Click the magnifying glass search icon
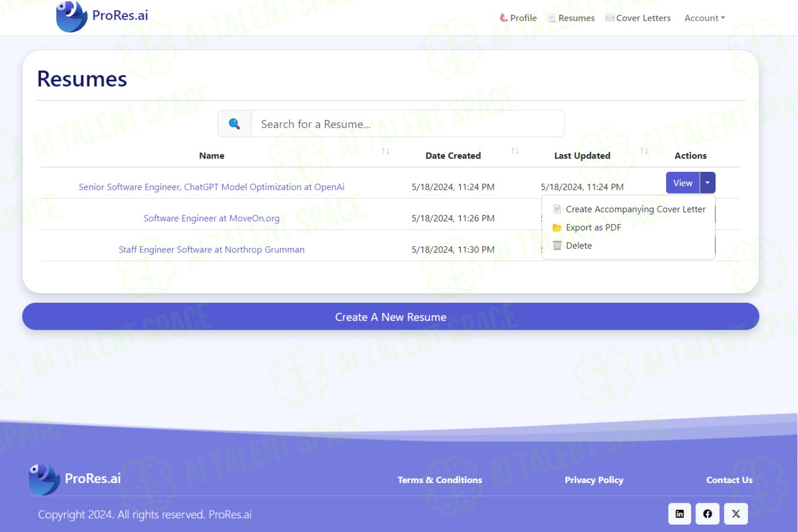The image size is (798, 532). (x=234, y=124)
